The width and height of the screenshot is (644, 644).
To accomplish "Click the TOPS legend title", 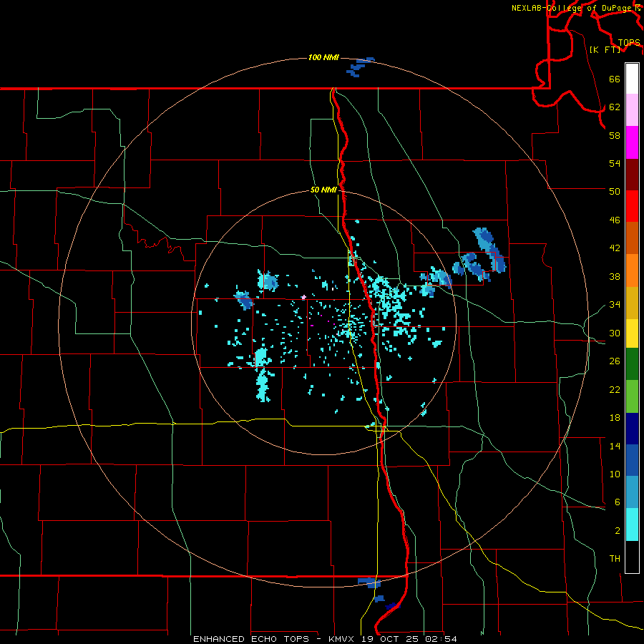I will (x=629, y=43).
